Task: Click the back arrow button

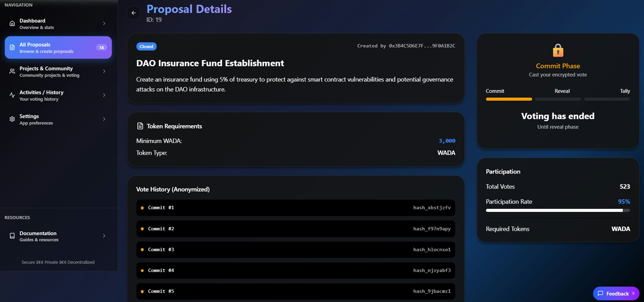Action: click(x=134, y=13)
